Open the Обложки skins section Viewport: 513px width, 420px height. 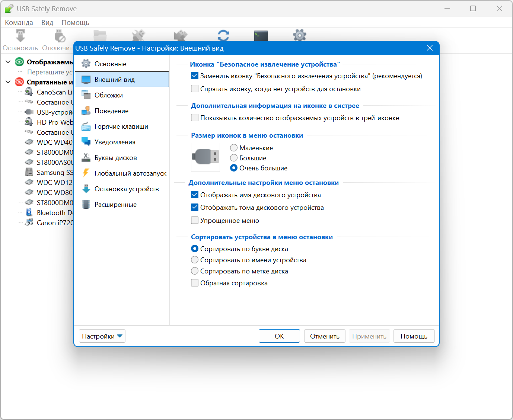tap(122, 95)
